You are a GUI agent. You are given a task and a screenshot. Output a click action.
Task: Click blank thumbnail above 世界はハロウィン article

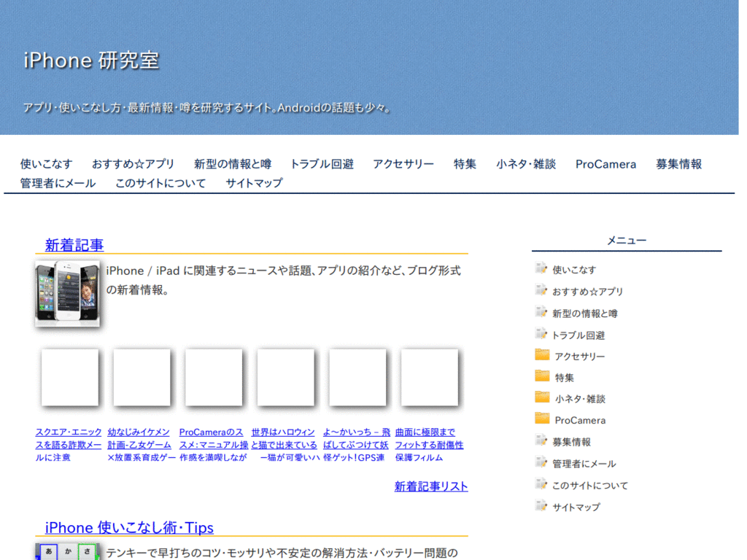tap(286, 378)
